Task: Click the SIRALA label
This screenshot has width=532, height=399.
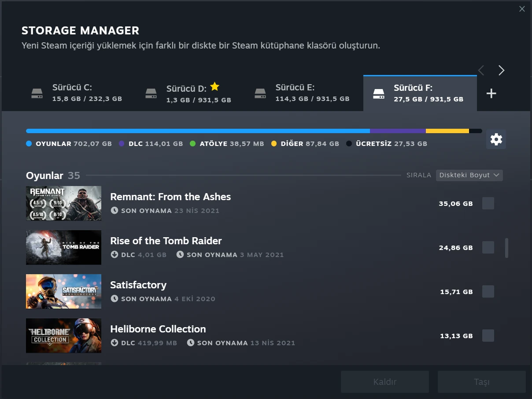Action: point(419,175)
